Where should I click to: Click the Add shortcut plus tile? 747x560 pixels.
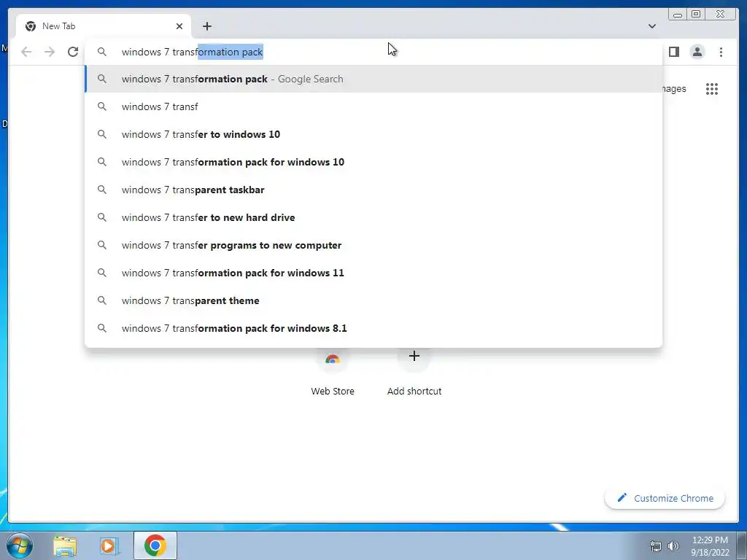pyautogui.click(x=414, y=374)
